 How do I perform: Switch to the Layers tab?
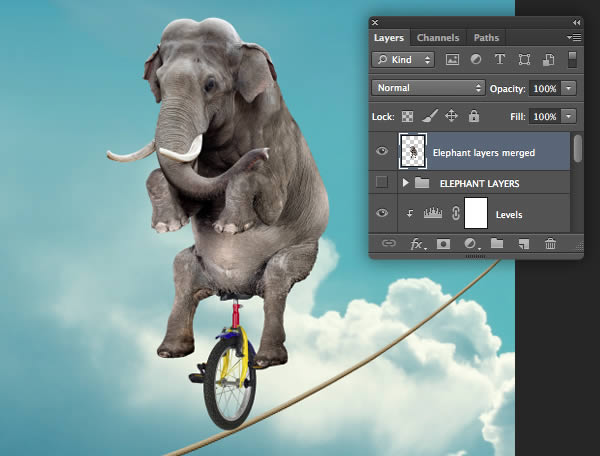click(389, 37)
